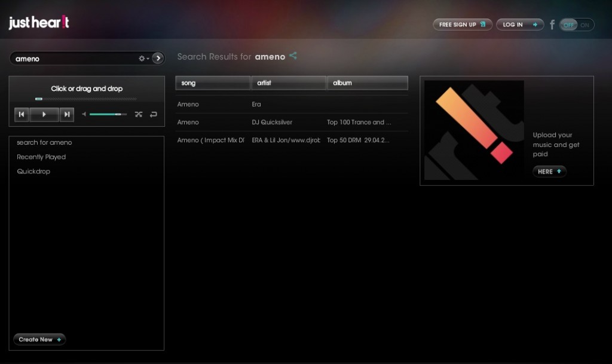
Task: Toggle shuffle mode
Action: [139, 114]
